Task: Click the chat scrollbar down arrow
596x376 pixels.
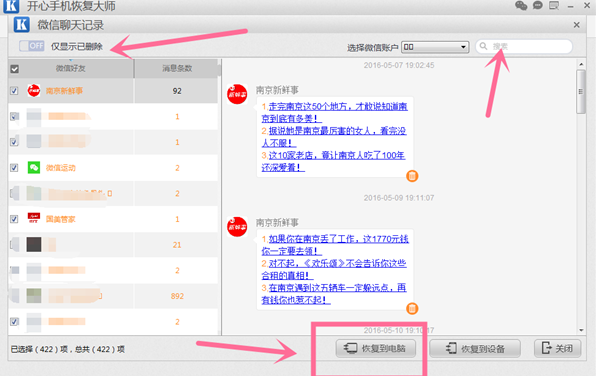Action: click(581, 330)
